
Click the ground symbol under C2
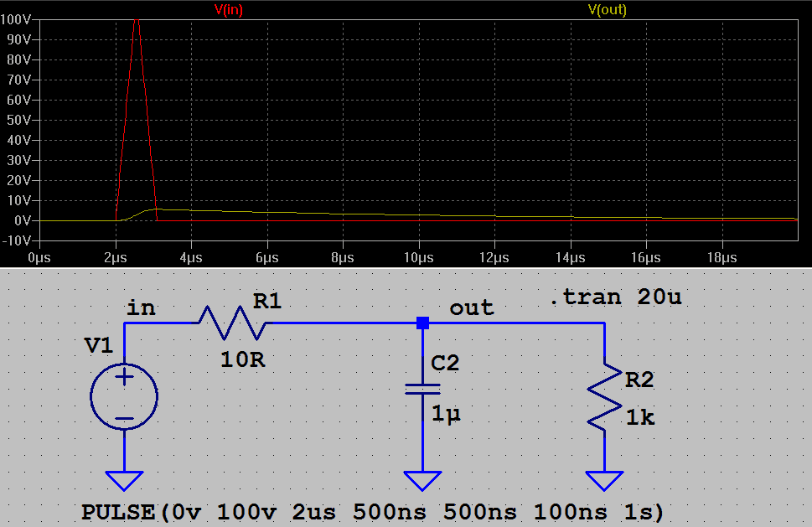(x=422, y=480)
